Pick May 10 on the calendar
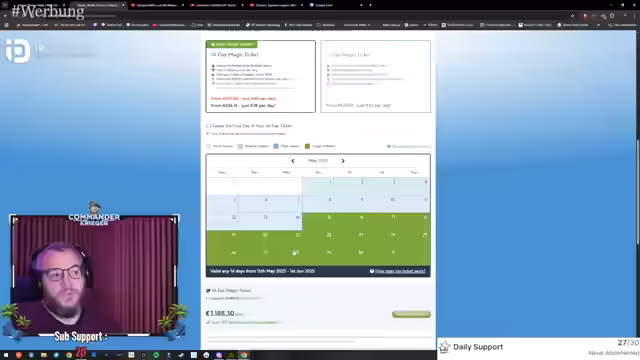Viewport: 640px width, 360px height. (x=382, y=204)
